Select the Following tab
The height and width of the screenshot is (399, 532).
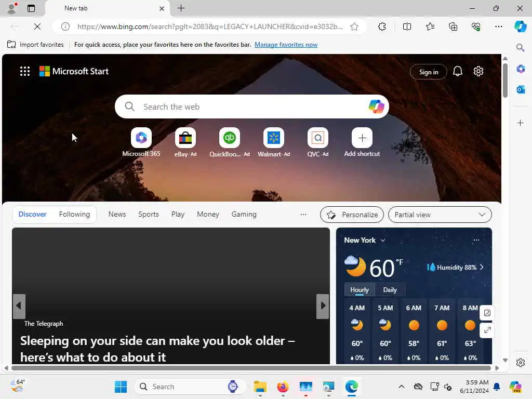click(x=75, y=215)
